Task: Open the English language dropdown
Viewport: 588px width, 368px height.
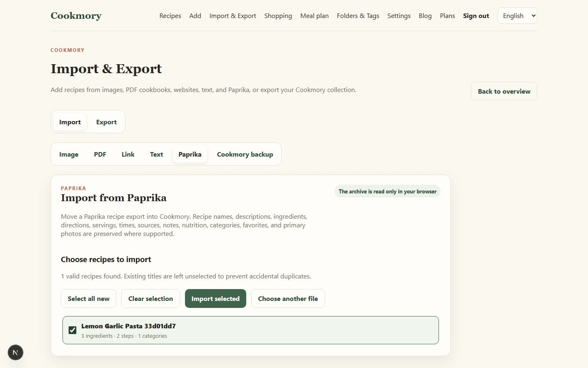Action: click(517, 16)
